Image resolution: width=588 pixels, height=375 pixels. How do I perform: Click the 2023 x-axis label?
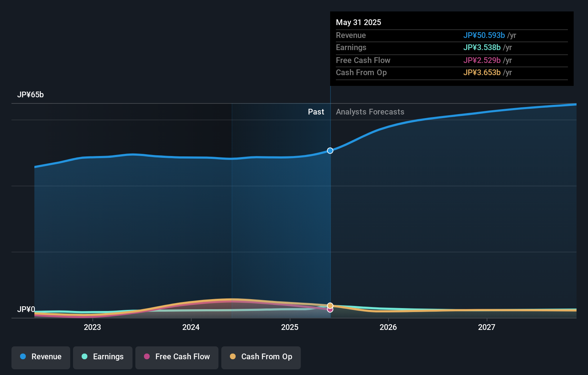[92, 327]
